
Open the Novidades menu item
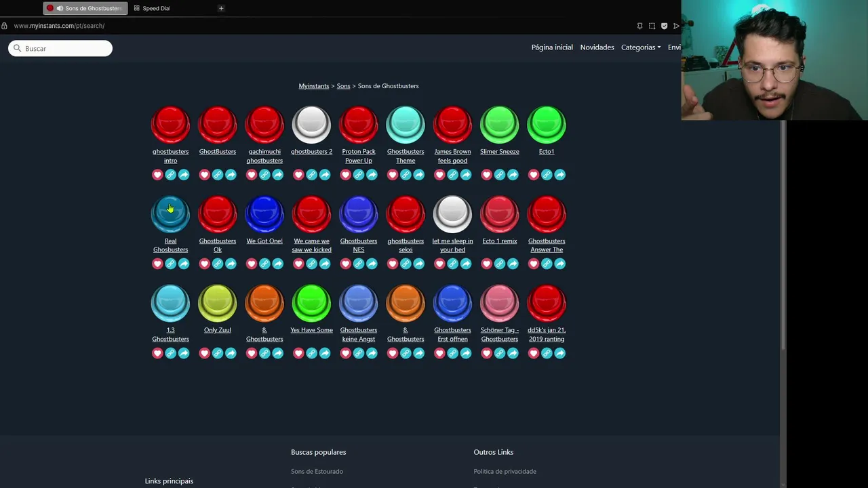[x=597, y=47]
